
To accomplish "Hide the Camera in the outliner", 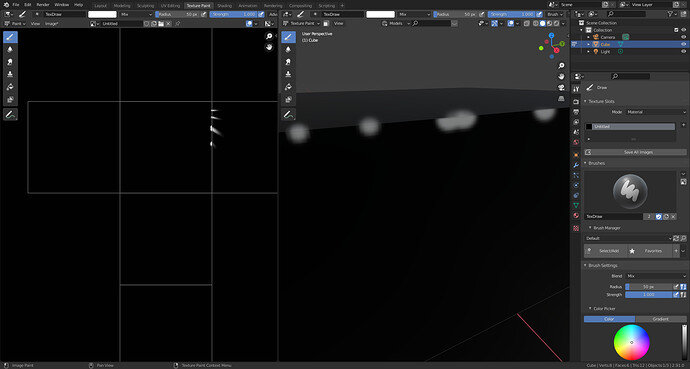I will coord(683,37).
